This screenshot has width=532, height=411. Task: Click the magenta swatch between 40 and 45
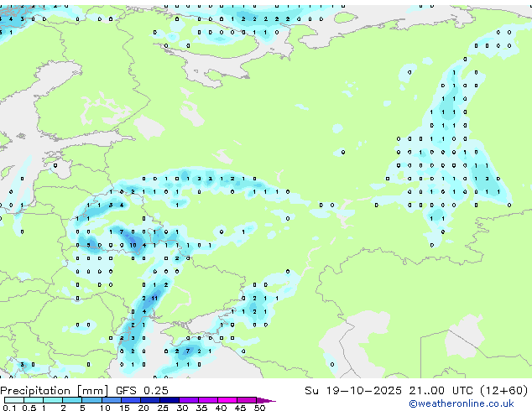227,400
